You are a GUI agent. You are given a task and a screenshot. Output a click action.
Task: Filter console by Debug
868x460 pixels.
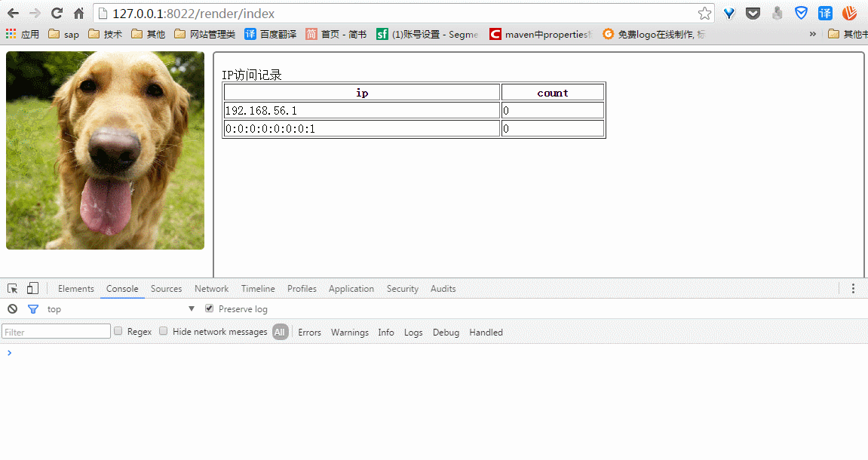[x=446, y=332]
